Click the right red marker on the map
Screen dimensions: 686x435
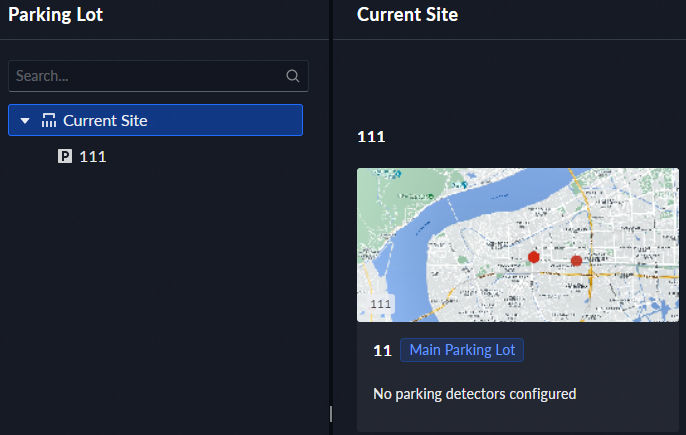(576, 261)
